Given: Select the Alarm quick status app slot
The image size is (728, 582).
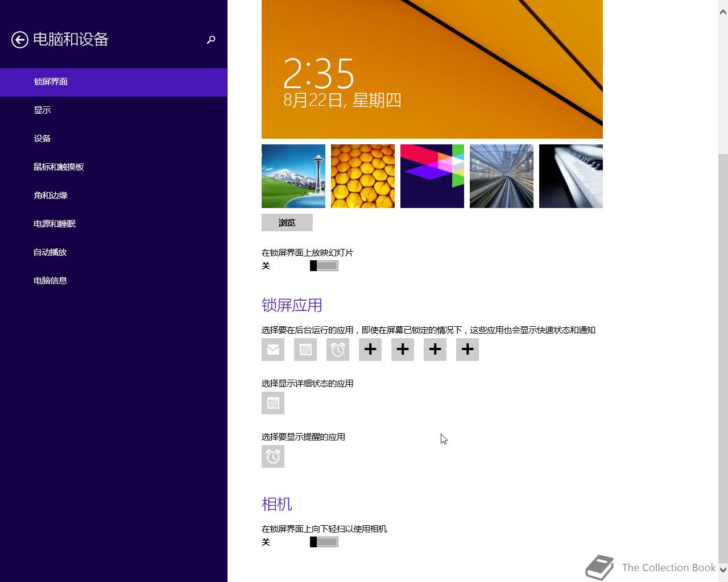Looking at the screenshot, I should click(x=338, y=350).
